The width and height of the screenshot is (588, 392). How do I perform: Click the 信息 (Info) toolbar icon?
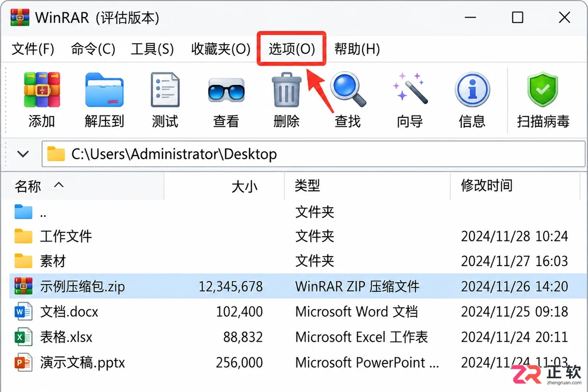pos(472,90)
